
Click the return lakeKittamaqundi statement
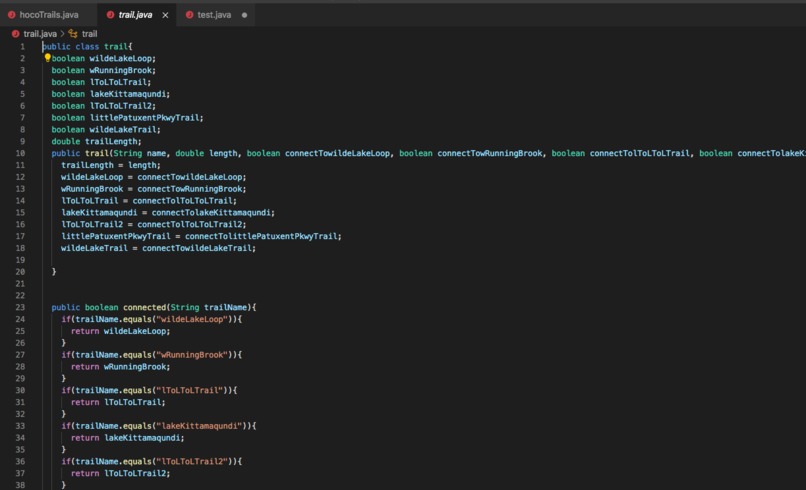click(x=127, y=438)
